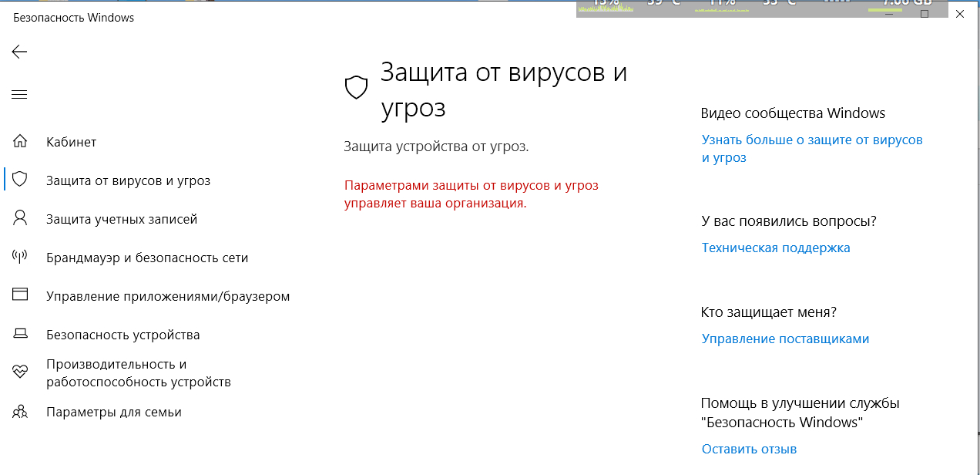Open the Техническая поддержка link
This screenshot has width=980, height=475.
coord(776,248)
